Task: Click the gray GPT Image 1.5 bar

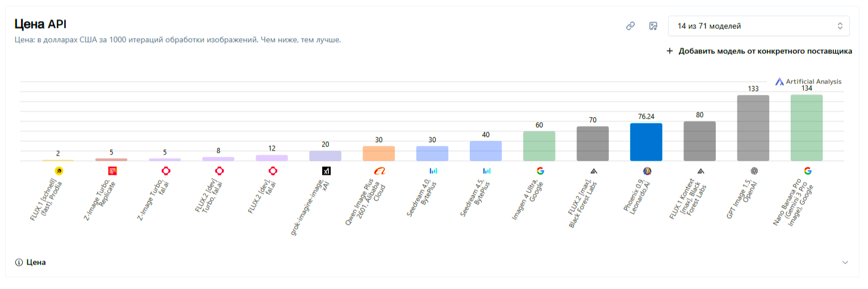Action: tap(753, 128)
